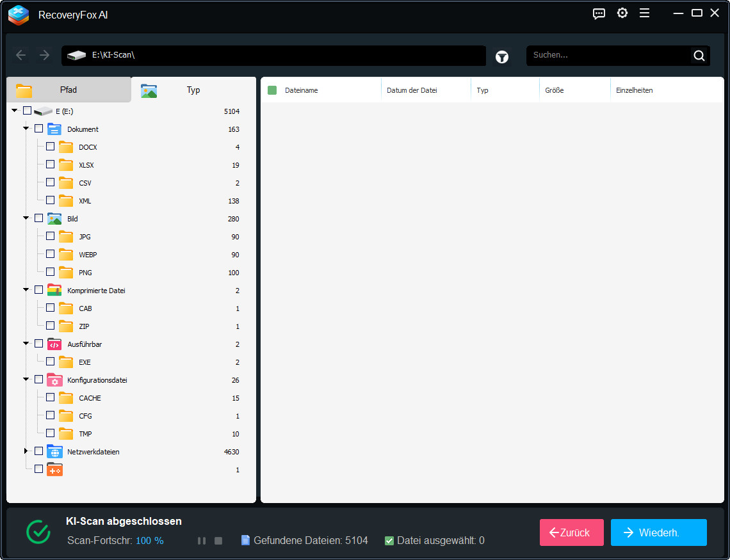Select the CAB tree row
The image size is (730, 560).
(x=131, y=308)
